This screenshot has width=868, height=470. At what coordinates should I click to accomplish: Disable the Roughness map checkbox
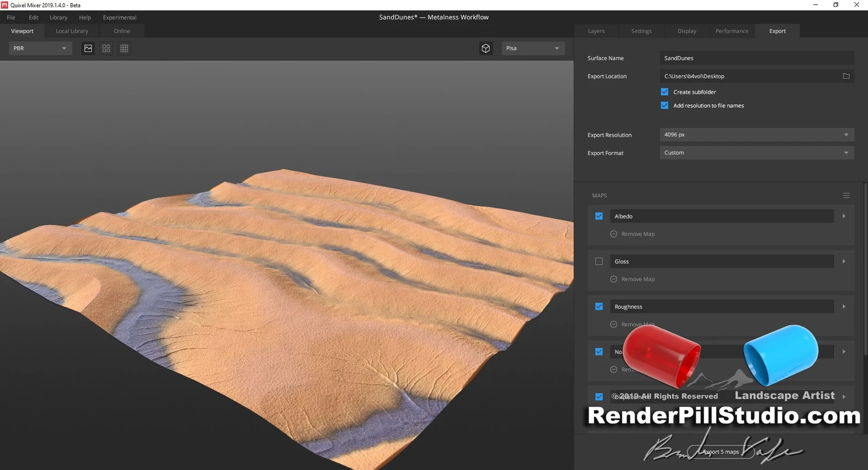coord(599,306)
